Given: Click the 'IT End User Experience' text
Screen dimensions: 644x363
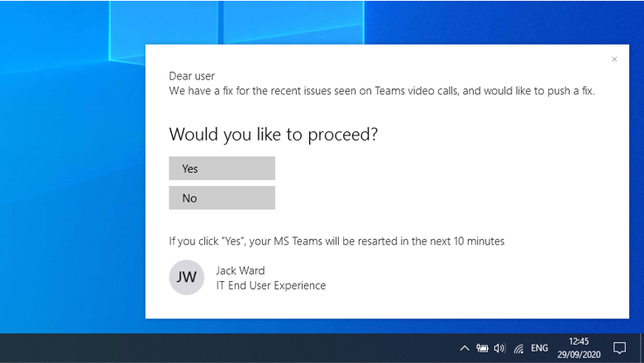Looking at the screenshot, I should (271, 285).
